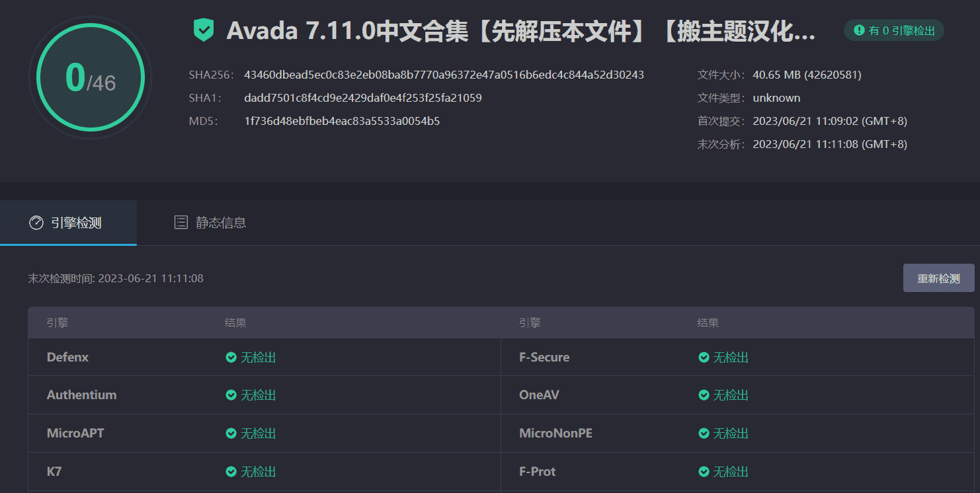Click the file type value unknown

(x=776, y=98)
